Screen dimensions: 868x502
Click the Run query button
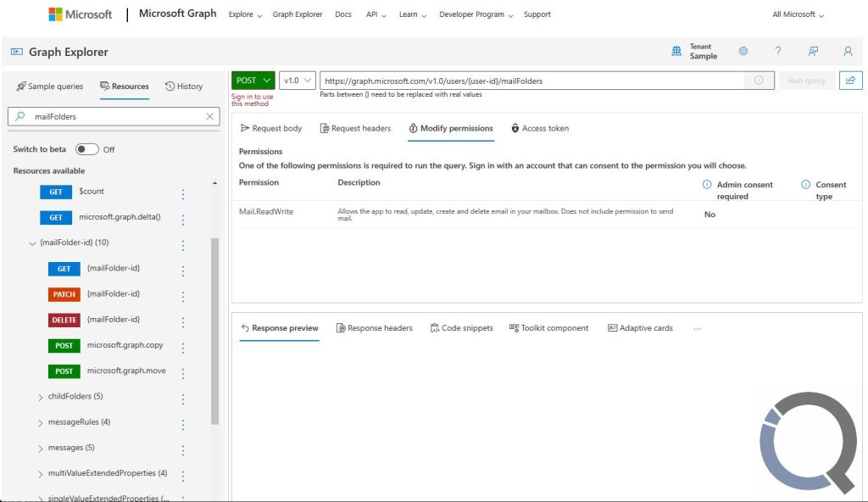point(807,81)
